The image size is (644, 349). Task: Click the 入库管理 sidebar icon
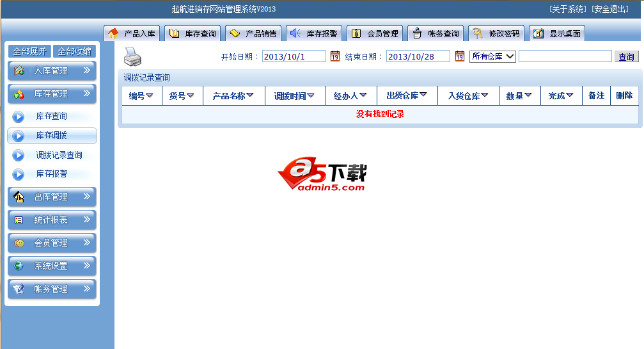(x=19, y=70)
